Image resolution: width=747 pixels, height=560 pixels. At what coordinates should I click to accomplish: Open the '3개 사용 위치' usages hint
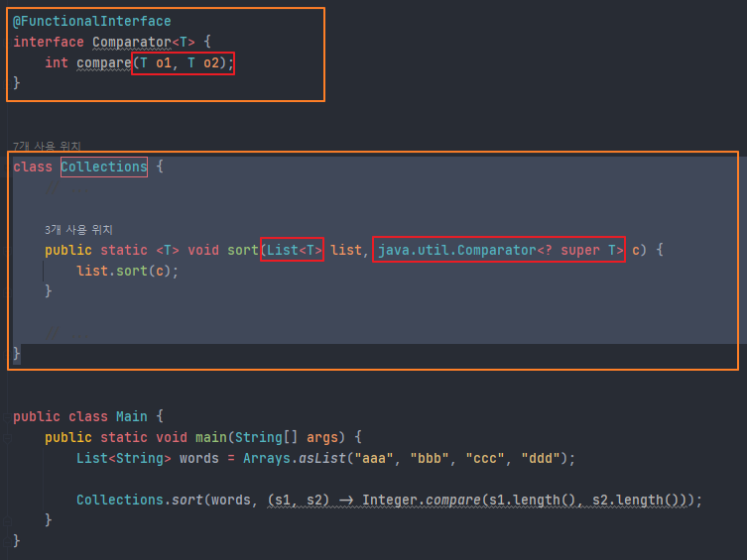(x=78, y=230)
